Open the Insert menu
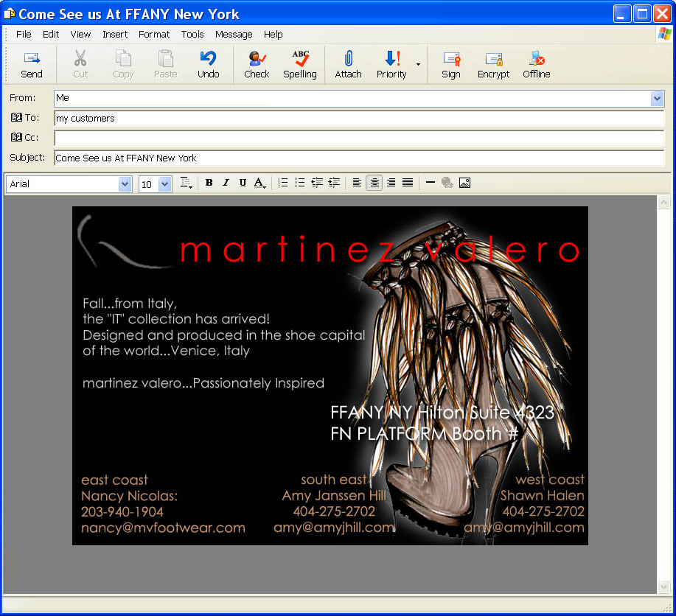The image size is (676, 616). pos(115,35)
